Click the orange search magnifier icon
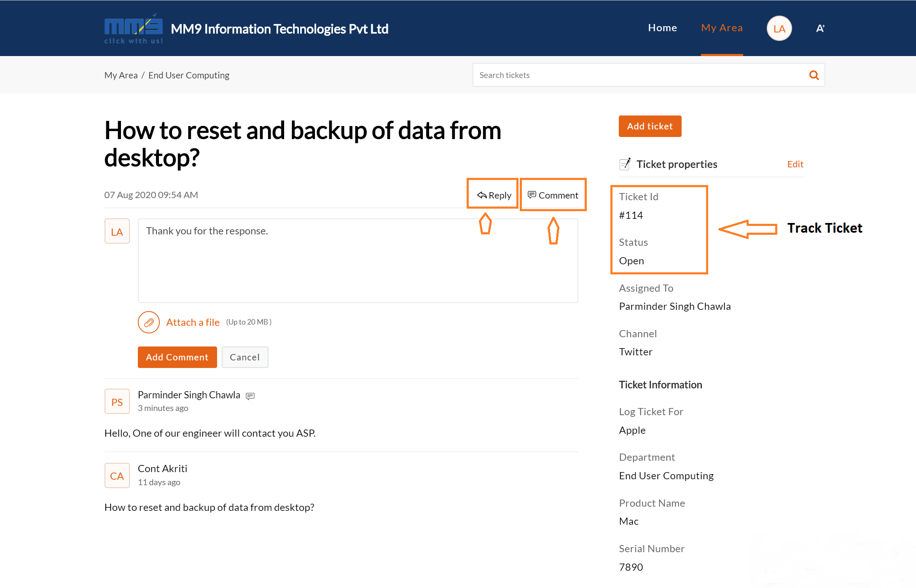The image size is (916, 588). click(814, 75)
